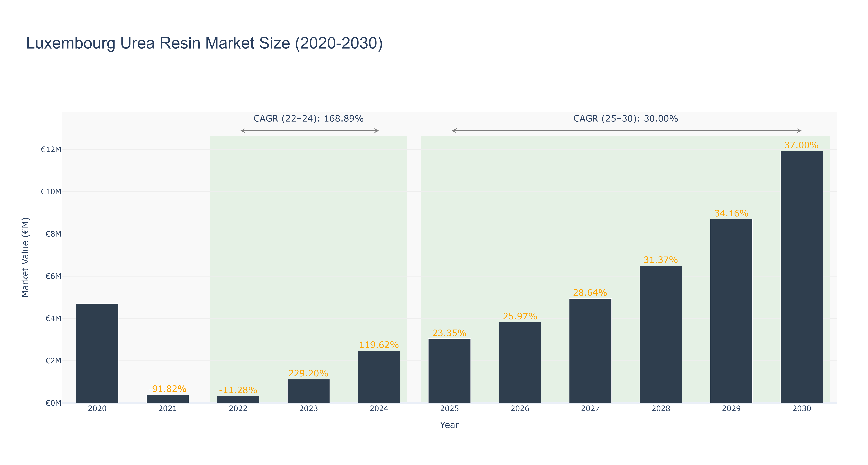The image size is (868, 465).
Task: Click the '€2M' y-axis tick label
Action: [53, 361]
